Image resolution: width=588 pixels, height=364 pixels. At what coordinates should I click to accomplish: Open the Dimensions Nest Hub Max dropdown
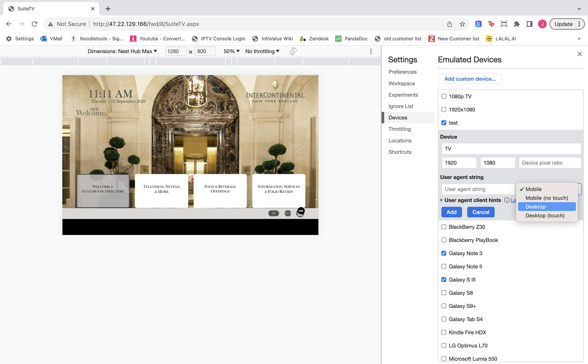click(x=122, y=51)
